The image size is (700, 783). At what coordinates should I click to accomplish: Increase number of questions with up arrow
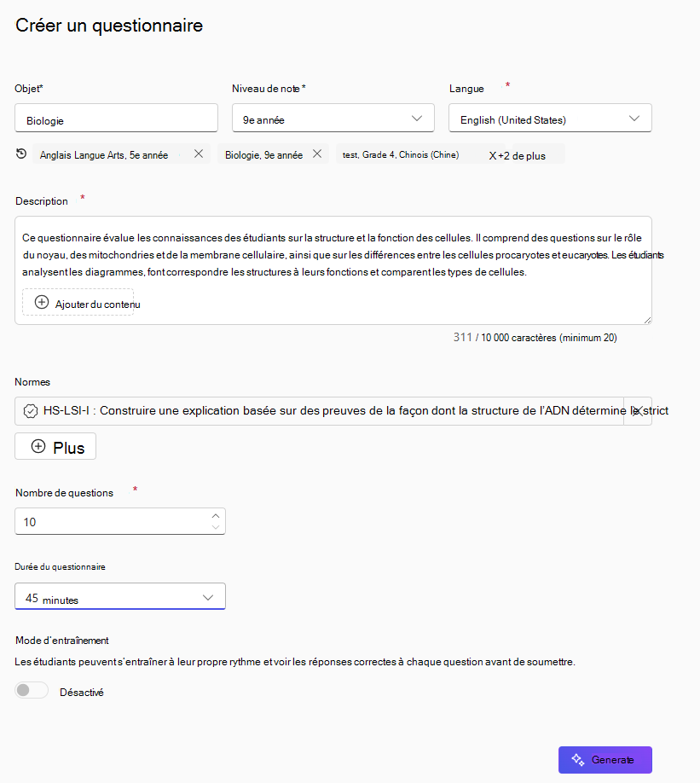(x=216, y=516)
